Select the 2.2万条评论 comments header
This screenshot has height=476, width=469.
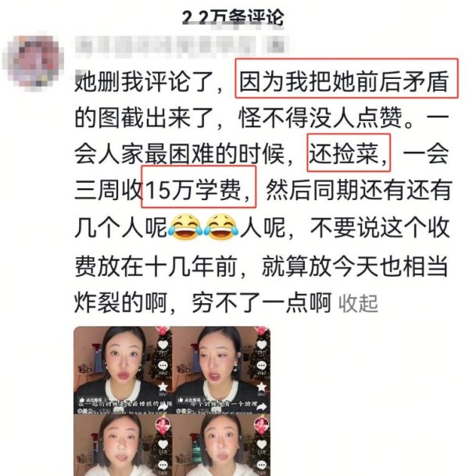click(x=233, y=17)
